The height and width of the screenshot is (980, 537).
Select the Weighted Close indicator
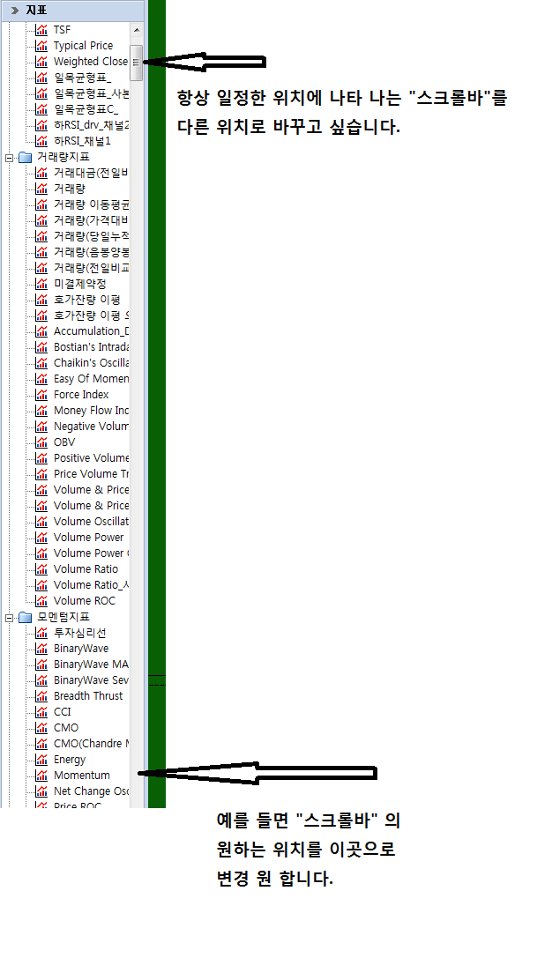[90, 62]
